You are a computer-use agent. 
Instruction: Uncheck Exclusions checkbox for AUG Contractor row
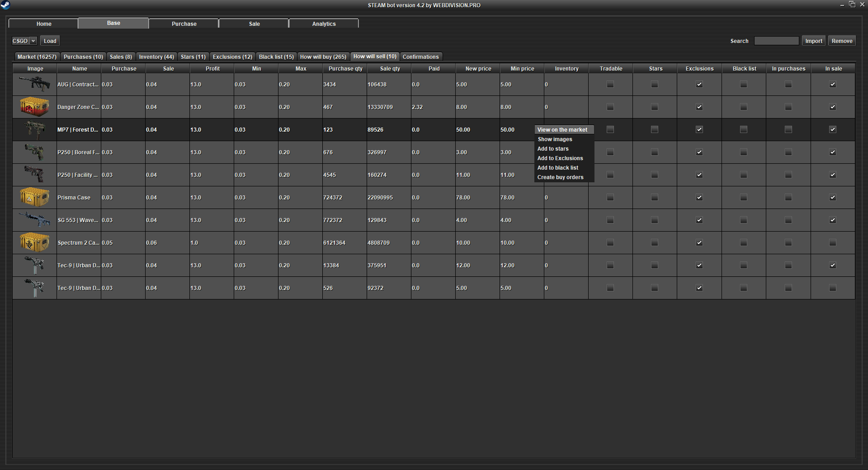click(699, 84)
